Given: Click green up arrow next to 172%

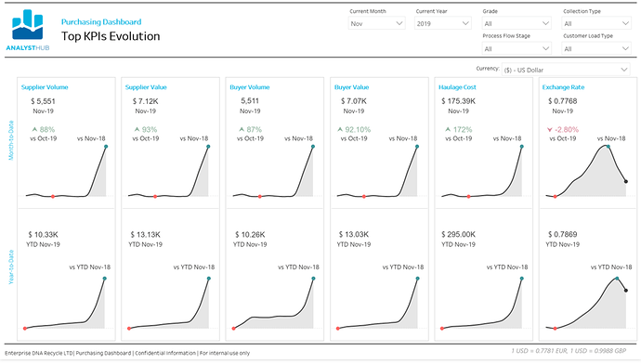Looking at the screenshot, I should (x=448, y=129).
